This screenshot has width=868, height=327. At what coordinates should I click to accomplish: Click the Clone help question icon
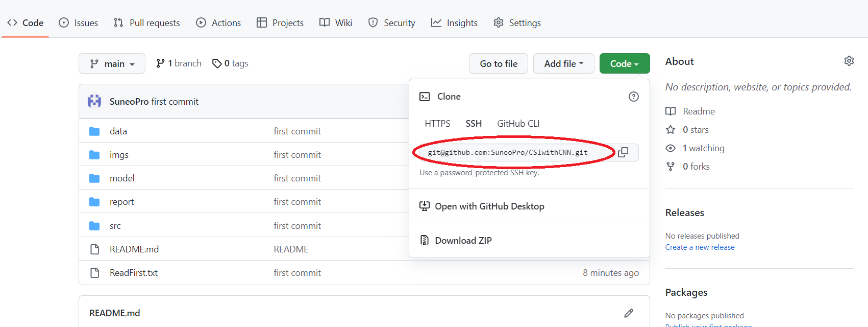click(634, 97)
